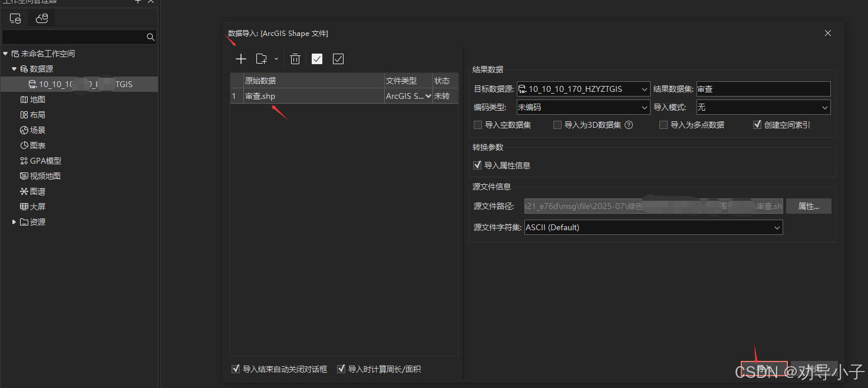This screenshot has width=868, height=388.
Task: Open the 属性... properties dialog button
Action: point(808,205)
